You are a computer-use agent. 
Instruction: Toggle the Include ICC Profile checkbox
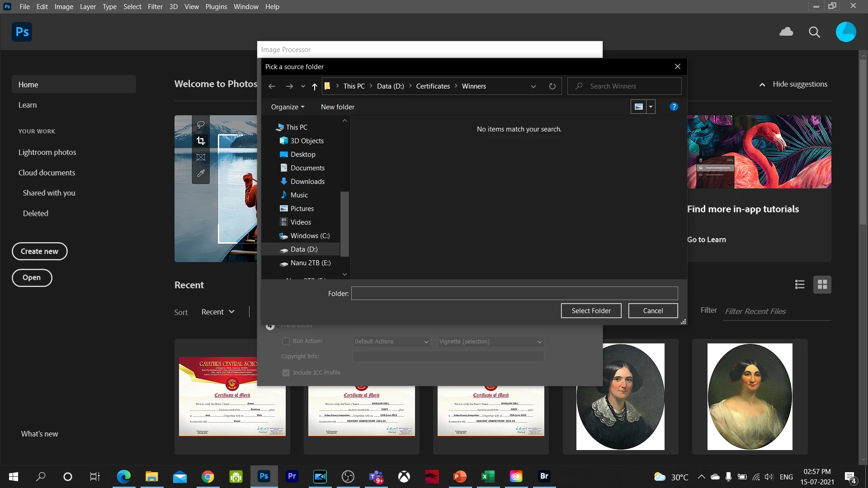(286, 373)
